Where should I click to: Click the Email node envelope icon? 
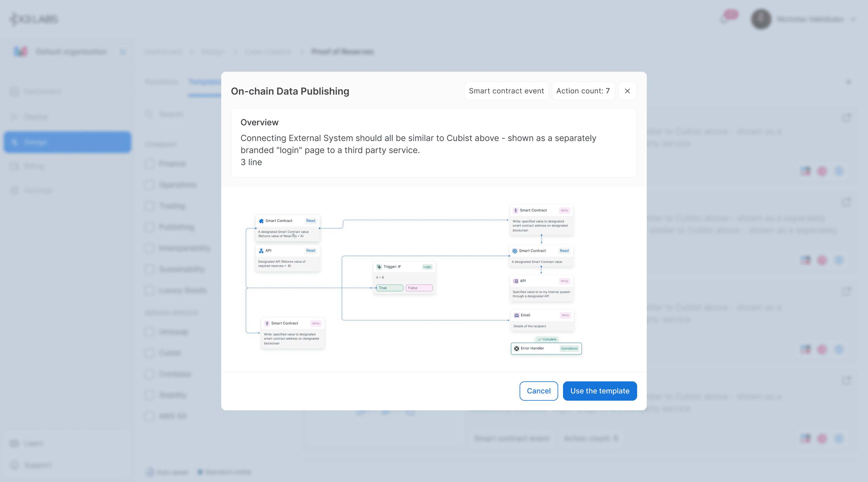[517, 315]
